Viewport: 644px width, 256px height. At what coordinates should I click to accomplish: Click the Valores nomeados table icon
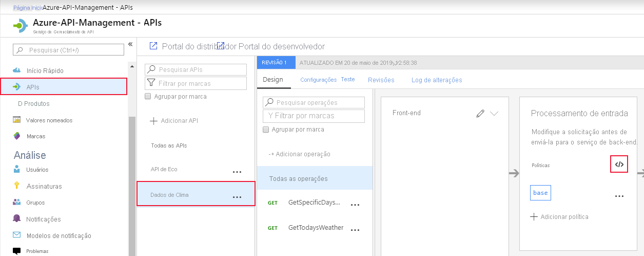(16, 120)
